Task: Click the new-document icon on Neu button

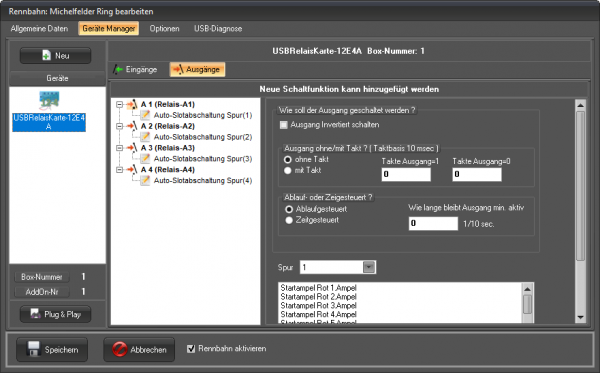Action: tap(46, 55)
